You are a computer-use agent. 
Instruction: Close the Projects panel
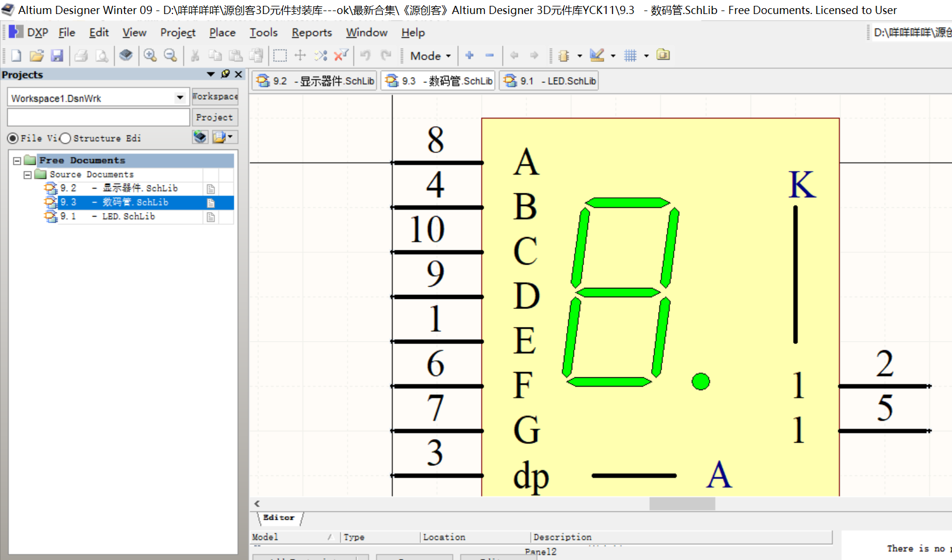238,74
